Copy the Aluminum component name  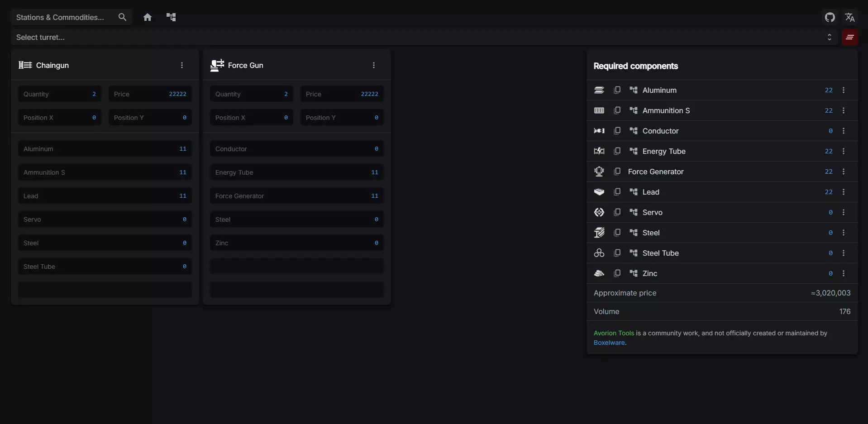pyautogui.click(x=617, y=90)
